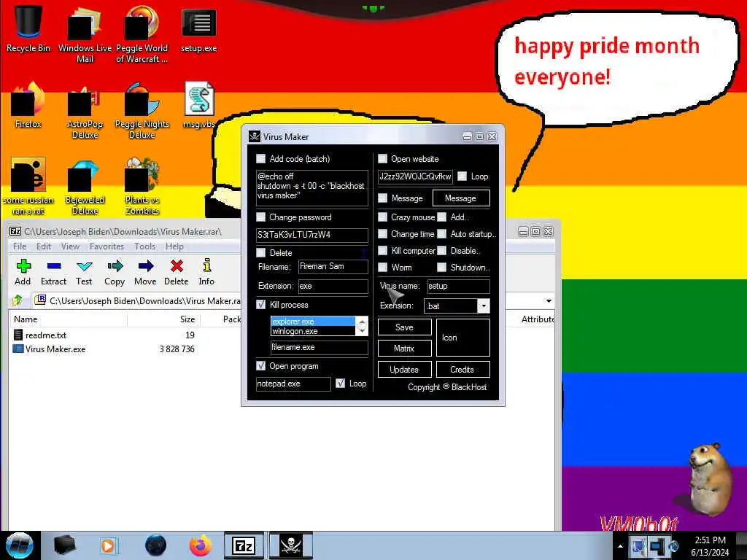Toggle the Change time checkbox
This screenshot has height=560, width=747.
382,234
